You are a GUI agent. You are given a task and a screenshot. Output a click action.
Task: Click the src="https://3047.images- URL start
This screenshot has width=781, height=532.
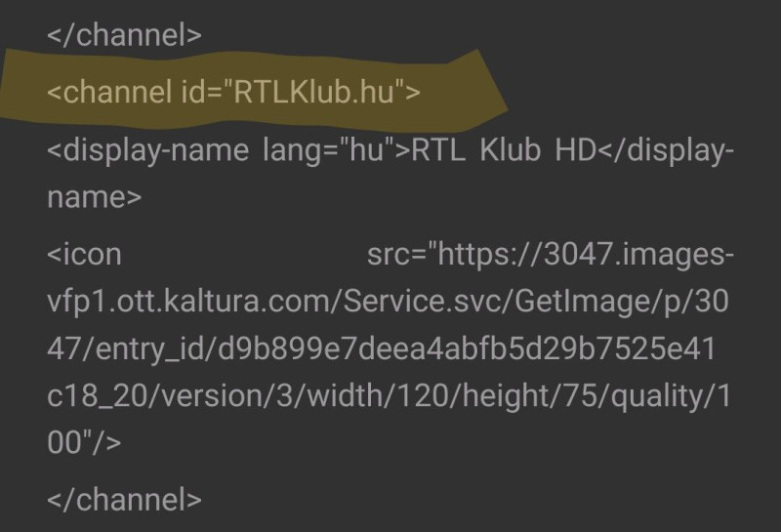click(551, 255)
